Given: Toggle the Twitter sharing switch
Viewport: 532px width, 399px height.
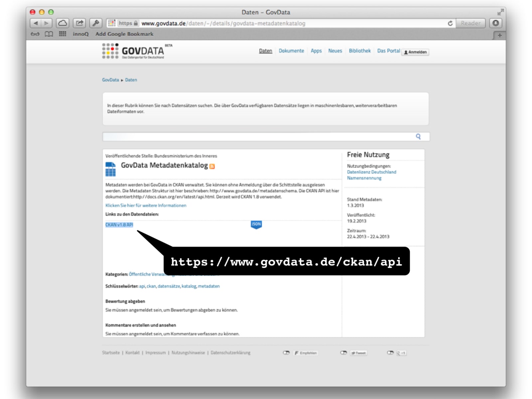Looking at the screenshot, I should pos(343,353).
